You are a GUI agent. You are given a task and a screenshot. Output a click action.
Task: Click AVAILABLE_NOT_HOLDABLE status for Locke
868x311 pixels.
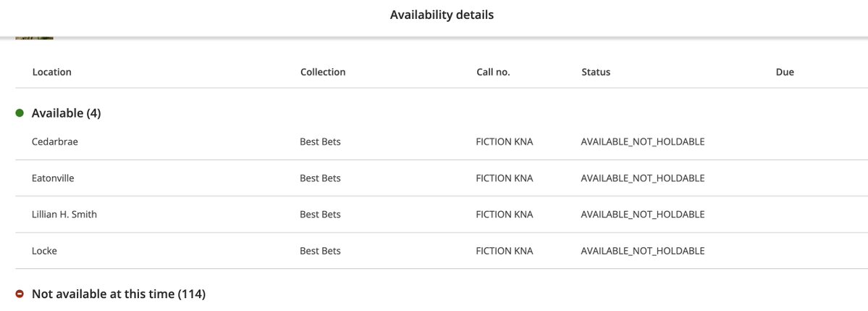[x=642, y=251]
